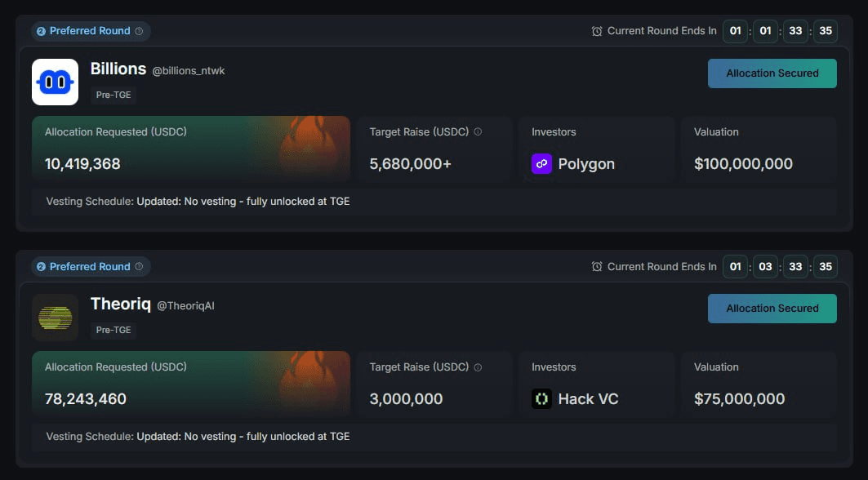The image size is (868, 480).
Task: Click info icon next to Theoriq Target Raise
Action: coord(478,367)
